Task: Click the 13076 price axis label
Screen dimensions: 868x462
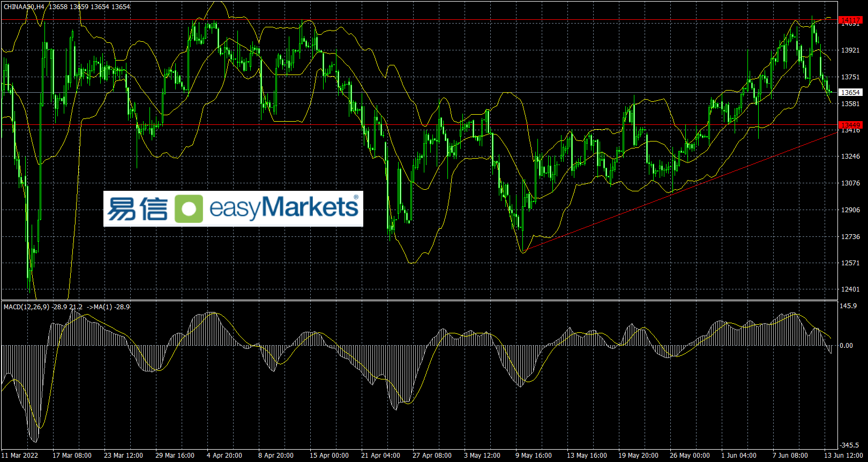Action: click(850, 183)
